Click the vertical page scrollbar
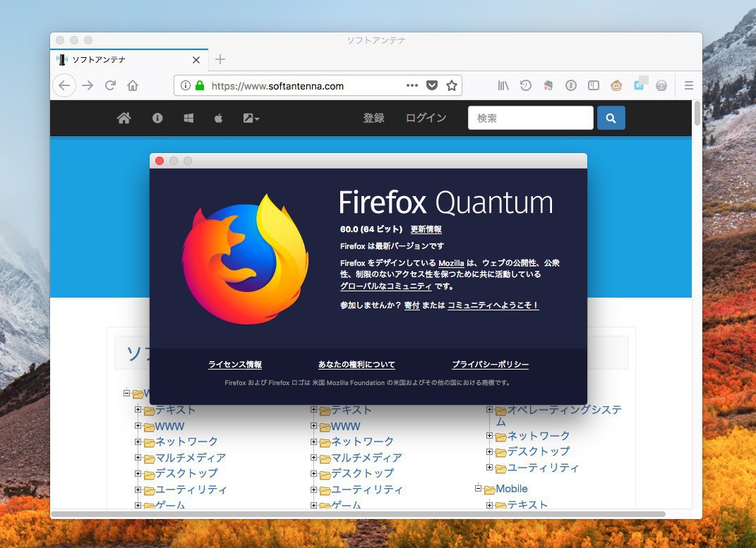This screenshot has width=756, height=548. tap(697, 113)
